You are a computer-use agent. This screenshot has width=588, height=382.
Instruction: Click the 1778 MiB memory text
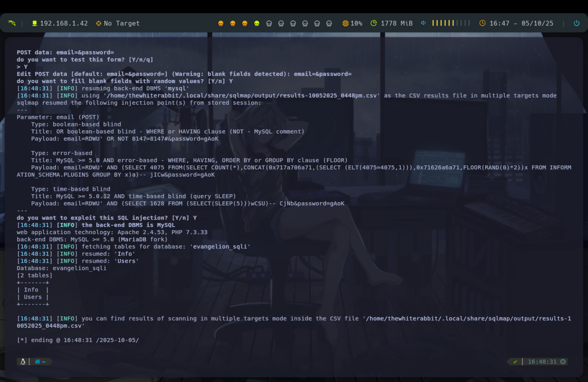397,23
